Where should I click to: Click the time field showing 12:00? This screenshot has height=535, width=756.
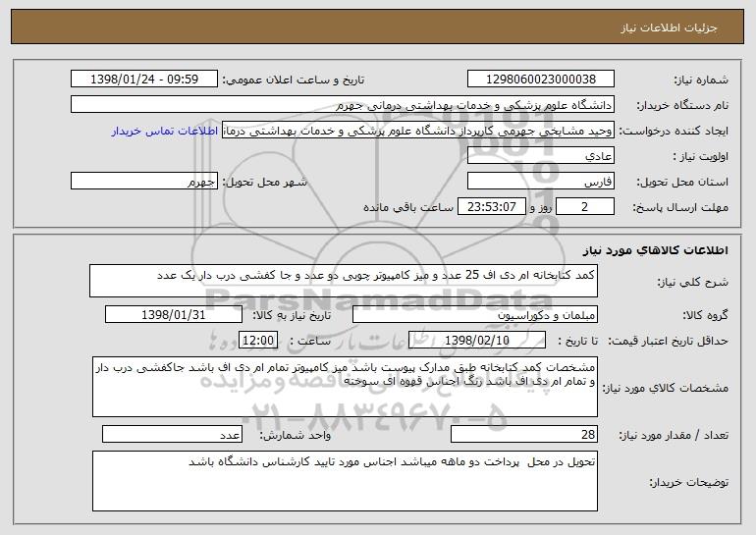point(258,341)
